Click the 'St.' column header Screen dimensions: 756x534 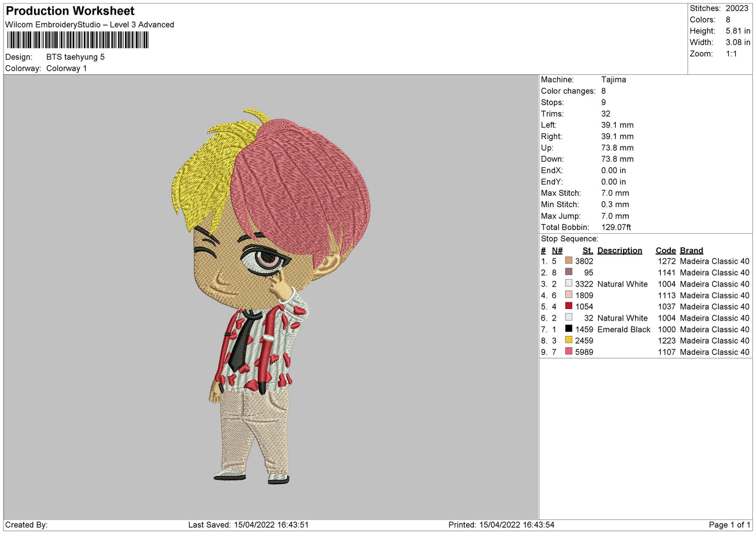point(588,251)
